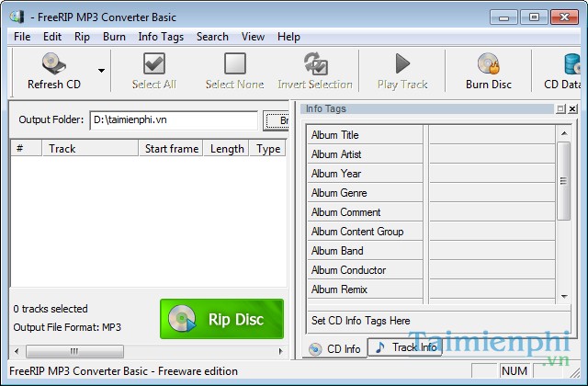Click the Album Artist value field
Screen dimensions: 588x386
(492, 154)
